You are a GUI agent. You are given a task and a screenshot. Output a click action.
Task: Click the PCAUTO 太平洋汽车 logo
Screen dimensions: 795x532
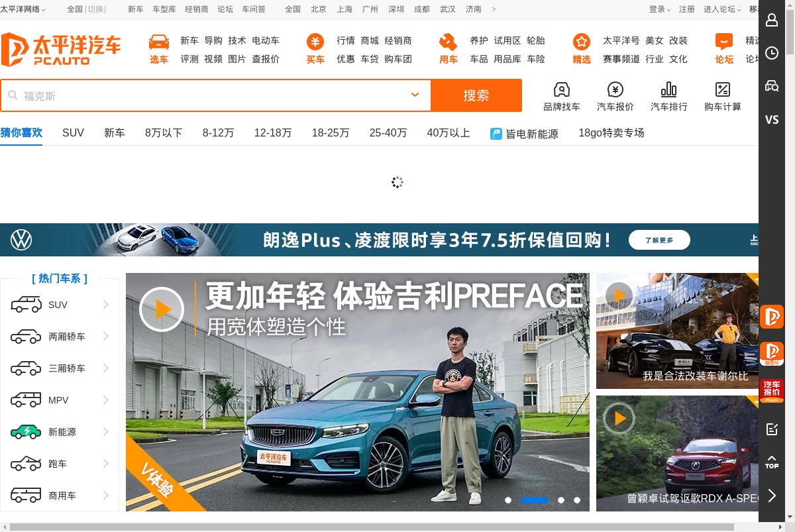pyautogui.click(x=61, y=50)
